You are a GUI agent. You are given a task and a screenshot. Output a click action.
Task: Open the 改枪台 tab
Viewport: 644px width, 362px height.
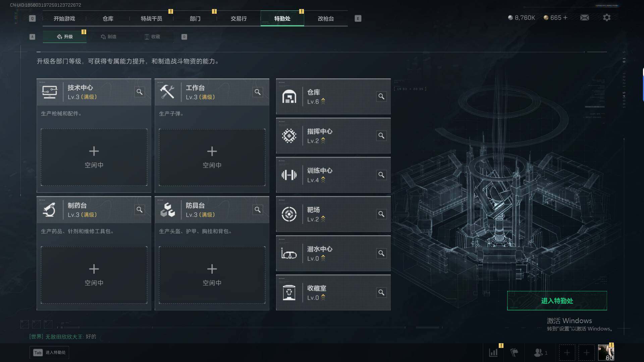click(326, 18)
